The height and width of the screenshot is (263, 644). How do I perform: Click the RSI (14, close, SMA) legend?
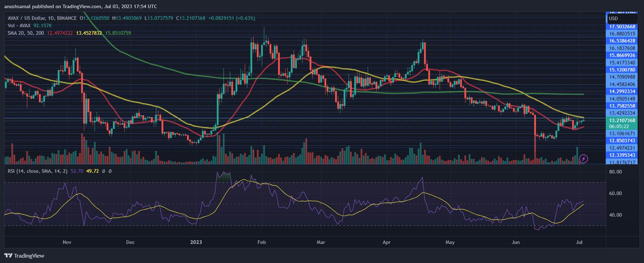38,171
